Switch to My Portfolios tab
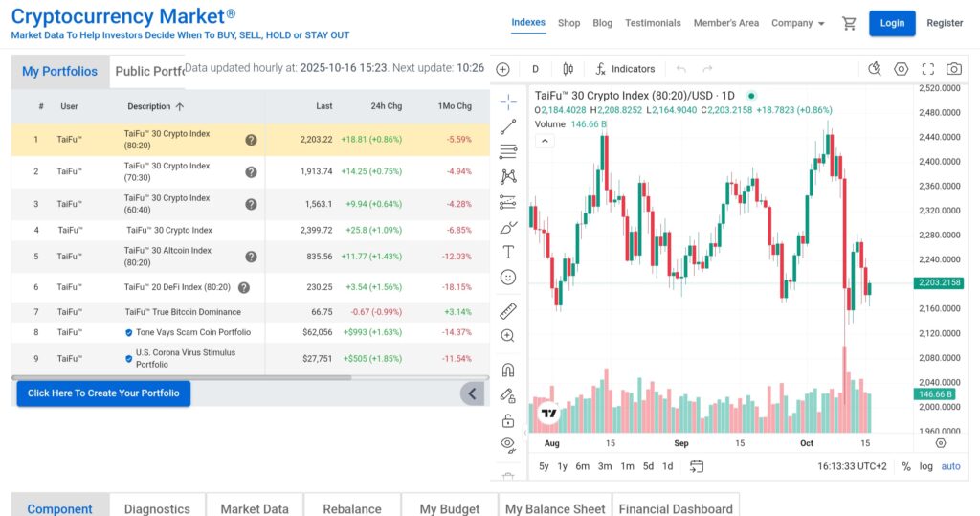Viewport: 980px width, 516px height. (x=60, y=71)
